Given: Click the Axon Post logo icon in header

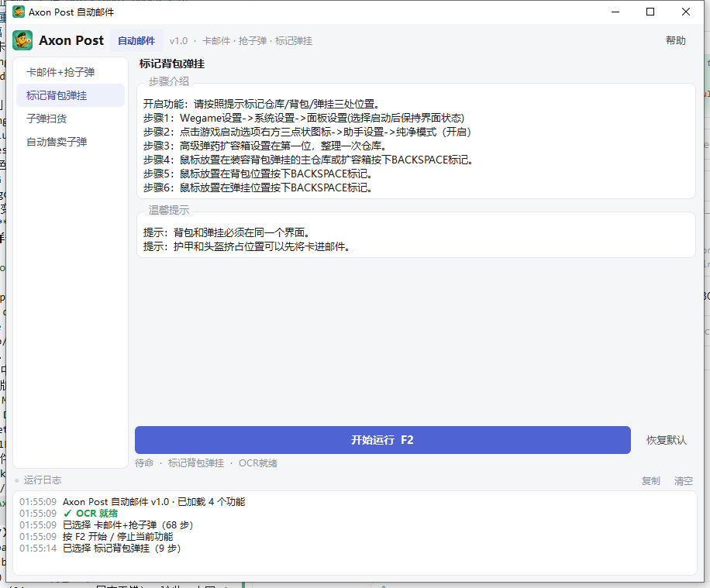Looking at the screenshot, I should (22, 40).
